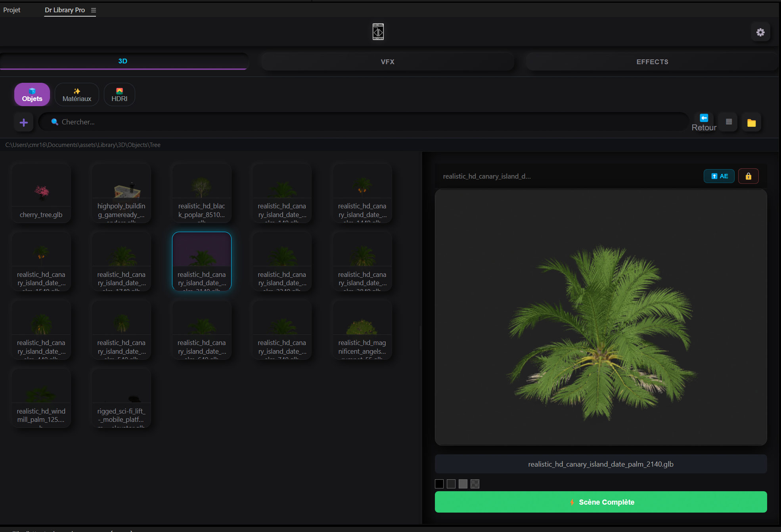781x532 pixels.
Task: Click the Chercher search field
Action: [364, 122]
